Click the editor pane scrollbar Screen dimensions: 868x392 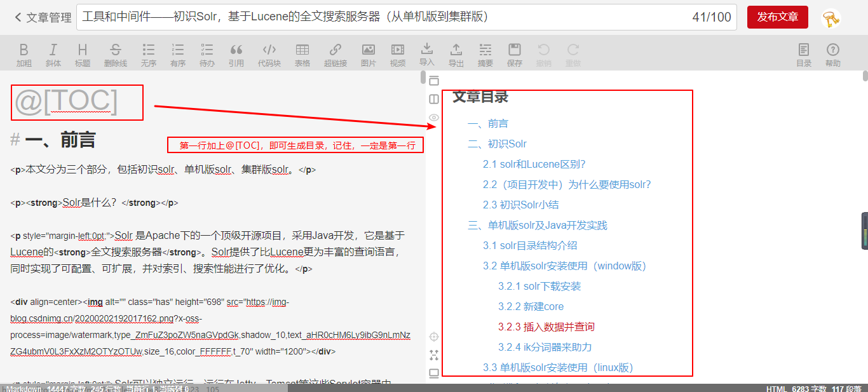pyautogui.click(x=423, y=78)
